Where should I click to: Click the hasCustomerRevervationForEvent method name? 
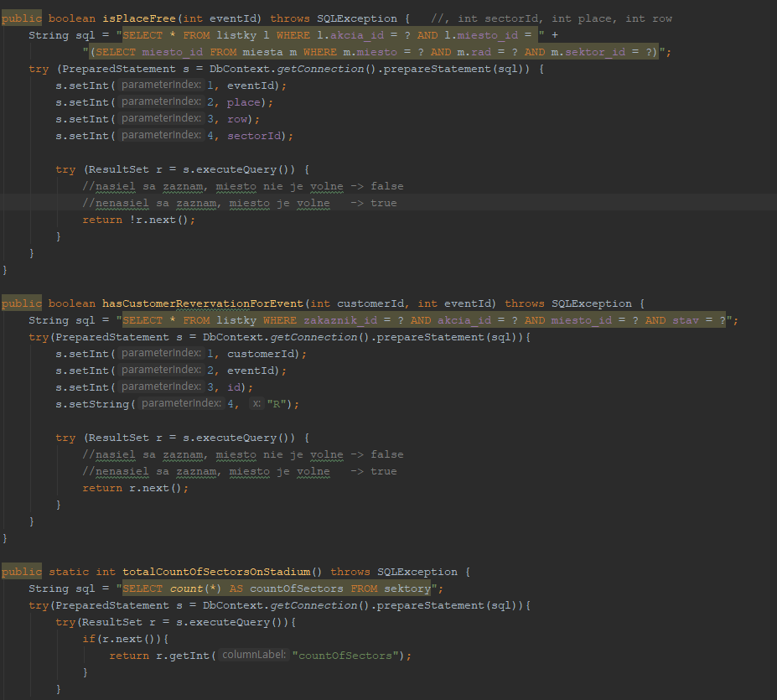click(203, 303)
